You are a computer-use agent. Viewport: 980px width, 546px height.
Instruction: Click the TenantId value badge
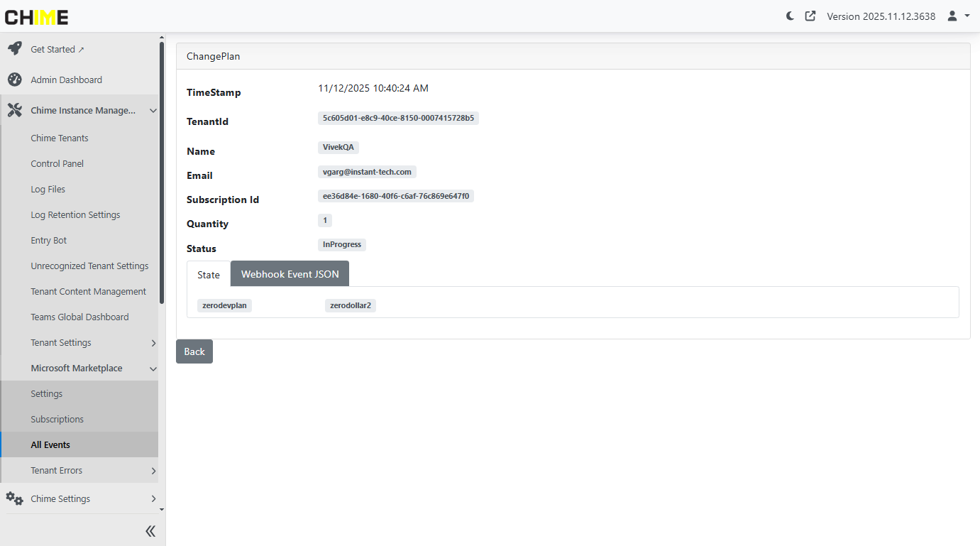pyautogui.click(x=398, y=118)
